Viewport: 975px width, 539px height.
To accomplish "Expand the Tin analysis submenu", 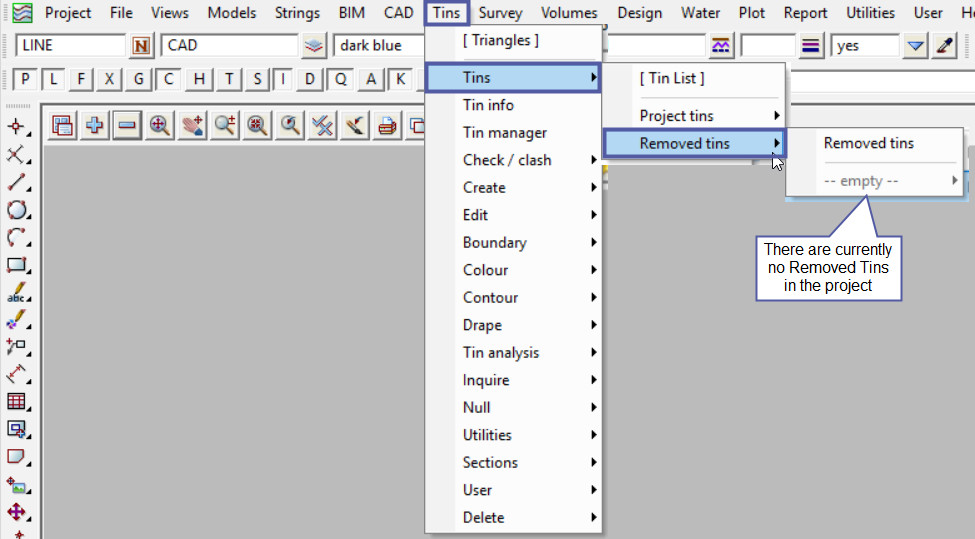I will [513, 352].
